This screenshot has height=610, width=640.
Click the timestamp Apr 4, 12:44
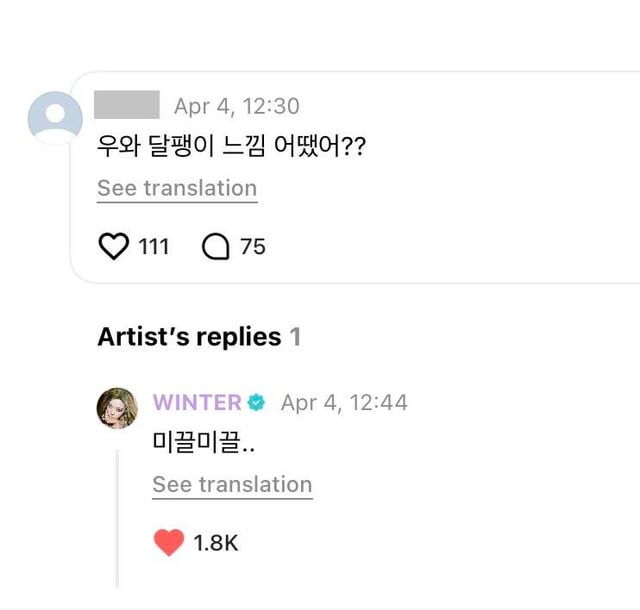coord(344,403)
